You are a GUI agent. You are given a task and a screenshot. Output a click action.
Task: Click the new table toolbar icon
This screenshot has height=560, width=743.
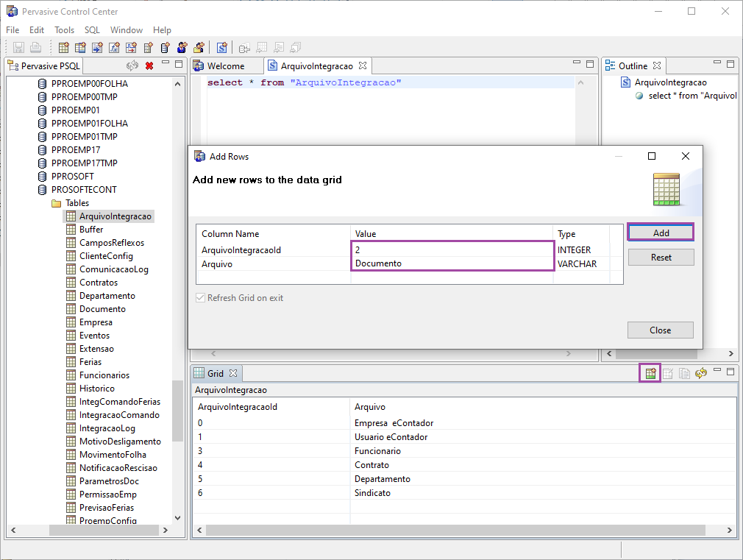63,48
